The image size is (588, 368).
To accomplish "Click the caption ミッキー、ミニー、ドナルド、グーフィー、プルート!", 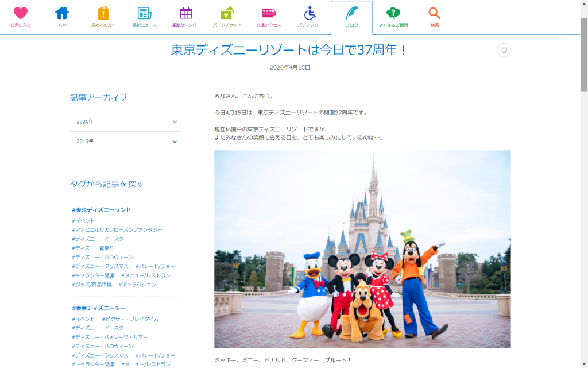I will point(283,360).
